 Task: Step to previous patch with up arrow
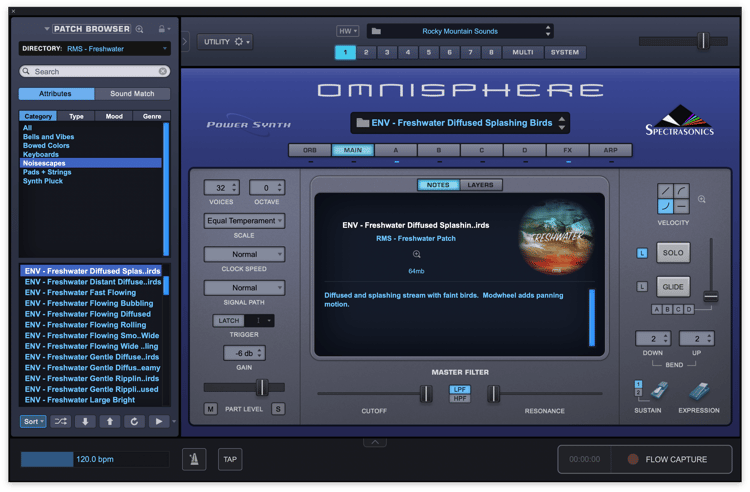(110, 421)
